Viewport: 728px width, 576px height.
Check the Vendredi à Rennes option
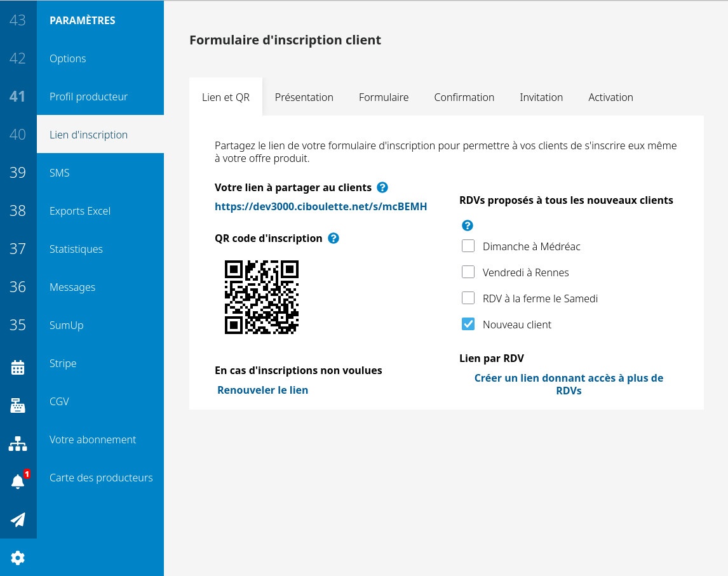pyautogui.click(x=468, y=272)
